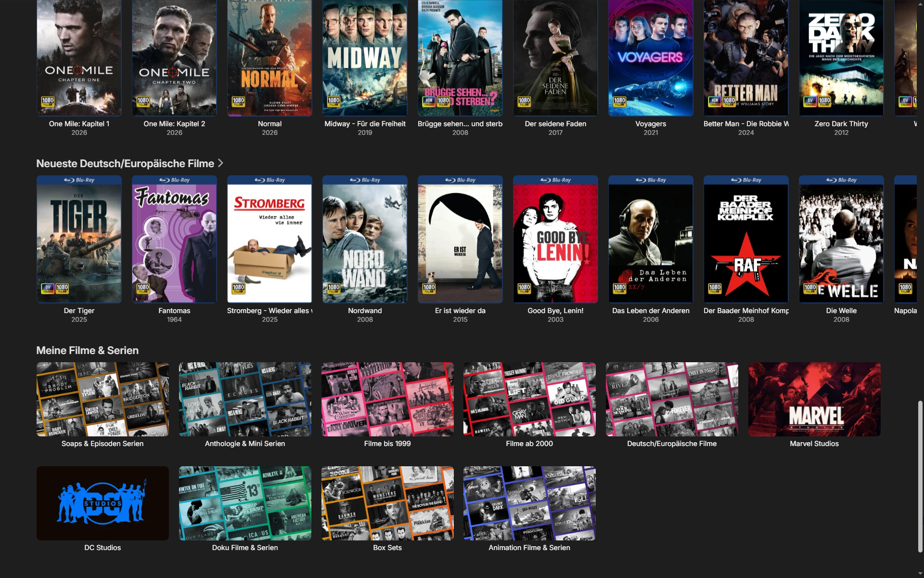Click the 'Good Bye, Lenin!' title
Screen dimensions: 924x578
pyautogui.click(x=555, y=311)
